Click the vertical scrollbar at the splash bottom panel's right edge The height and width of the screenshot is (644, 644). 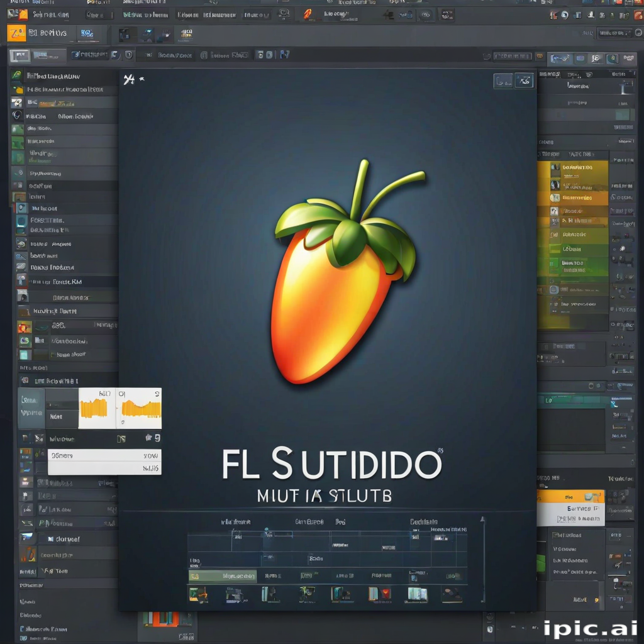(x=483, y=559)
